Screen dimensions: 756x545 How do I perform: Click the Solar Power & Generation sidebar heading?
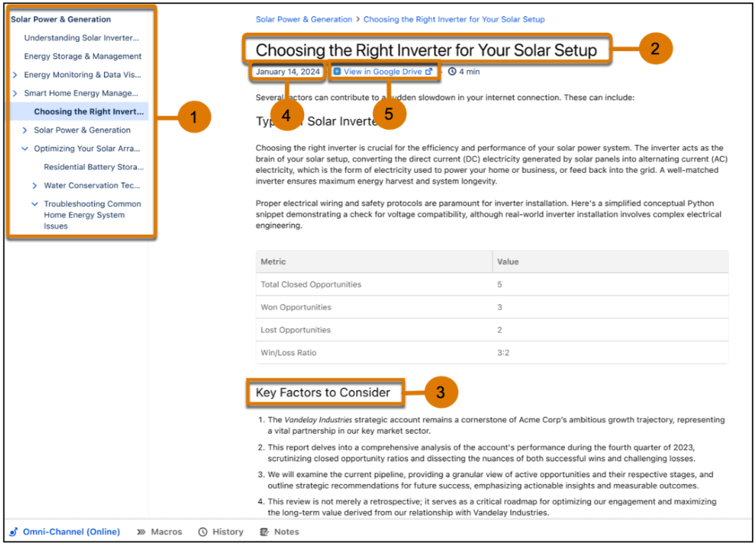(61, 19)
